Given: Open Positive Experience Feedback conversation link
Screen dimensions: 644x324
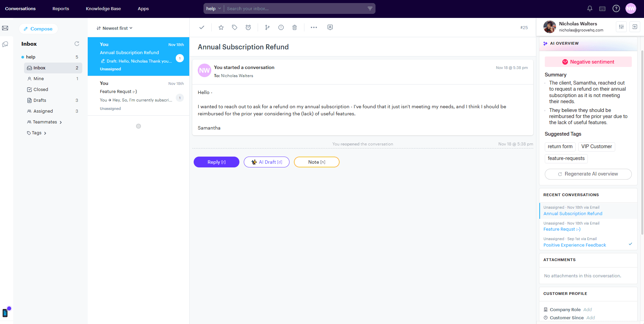Looking at the screenshot, I should tap(575, 245).
